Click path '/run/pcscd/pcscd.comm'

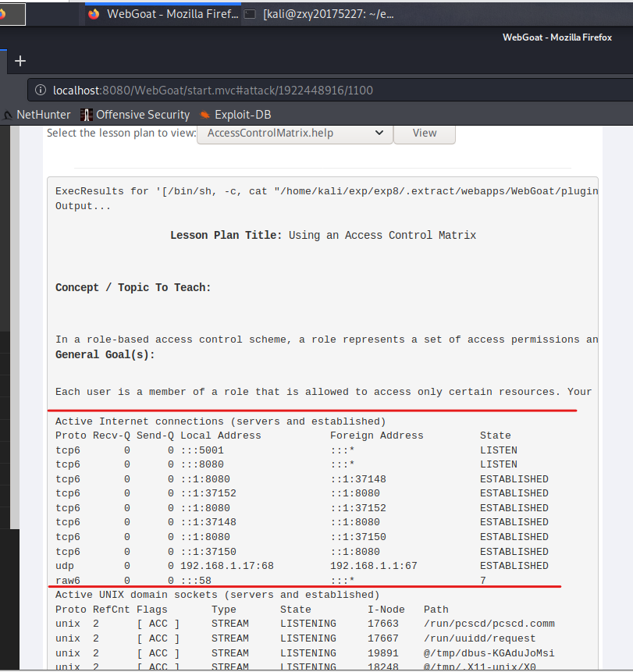489,624
